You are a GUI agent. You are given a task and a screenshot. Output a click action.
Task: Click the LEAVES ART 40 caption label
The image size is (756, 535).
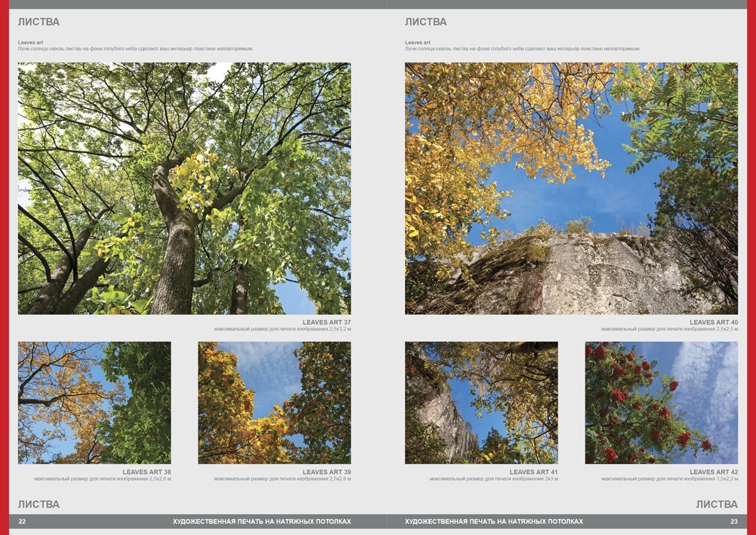pyautogui.click(x=714, y=323)
